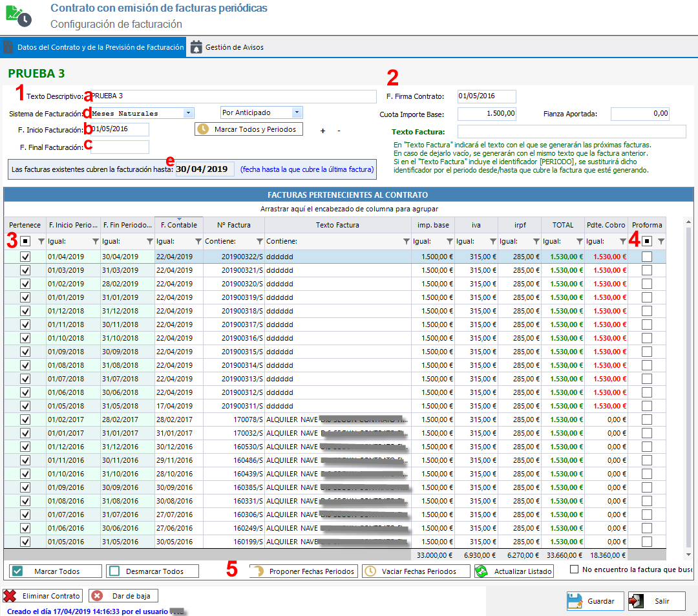
Task: Click Salir button
Action: pos(657,601)
